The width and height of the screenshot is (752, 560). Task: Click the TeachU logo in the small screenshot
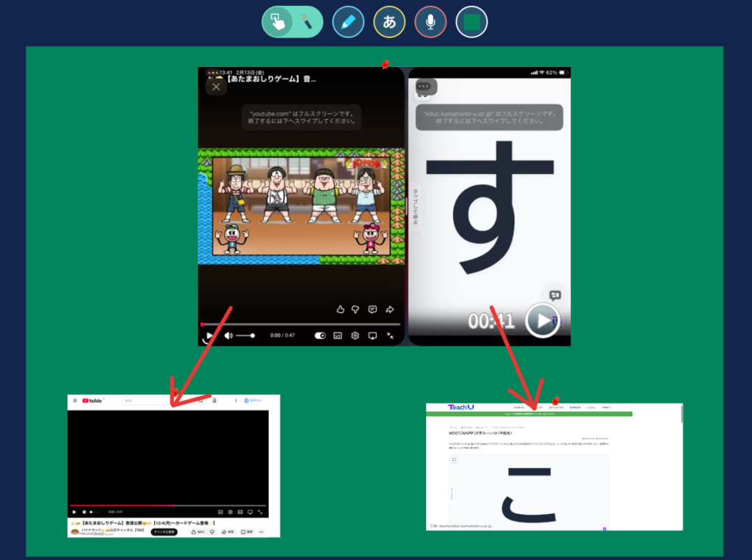click(461, 407)
